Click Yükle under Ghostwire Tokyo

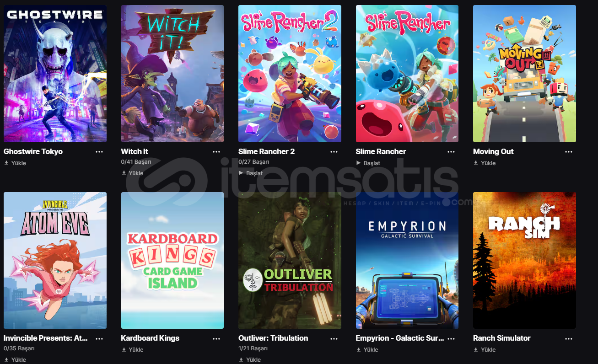point(15,163)
